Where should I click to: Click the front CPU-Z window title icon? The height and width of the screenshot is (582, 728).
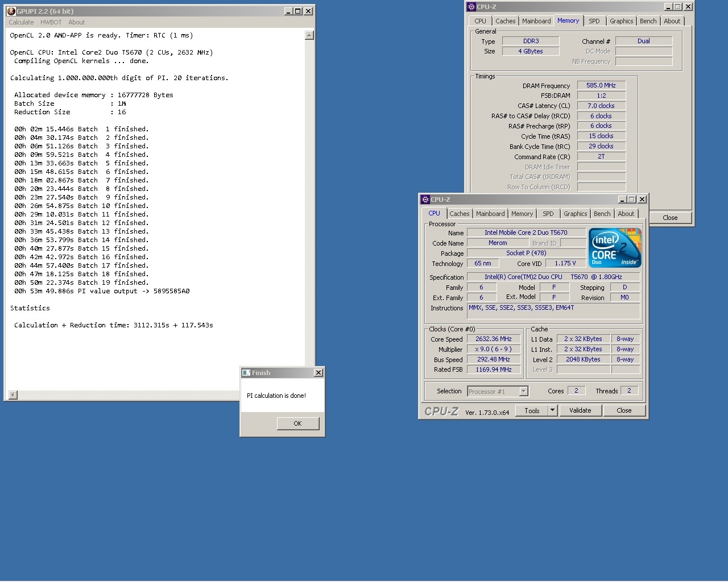425,199
